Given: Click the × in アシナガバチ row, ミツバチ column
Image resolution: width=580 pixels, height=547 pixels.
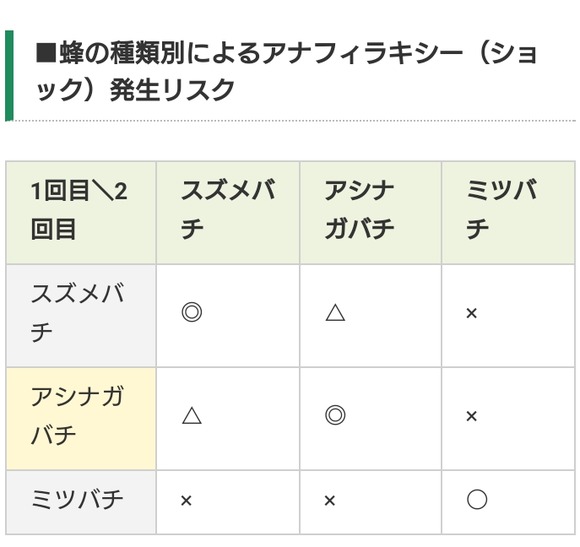Looking at the screenshot, I should tap(471, 416).
